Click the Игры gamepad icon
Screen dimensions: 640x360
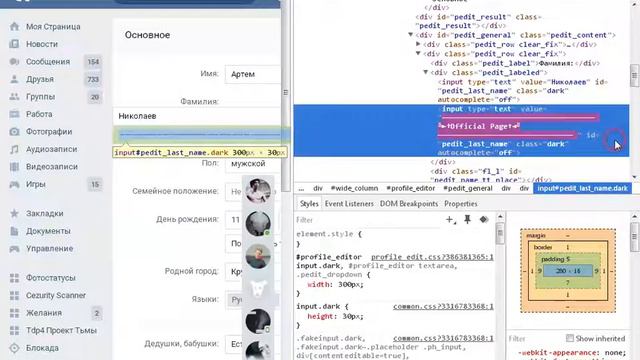point(14,184)
